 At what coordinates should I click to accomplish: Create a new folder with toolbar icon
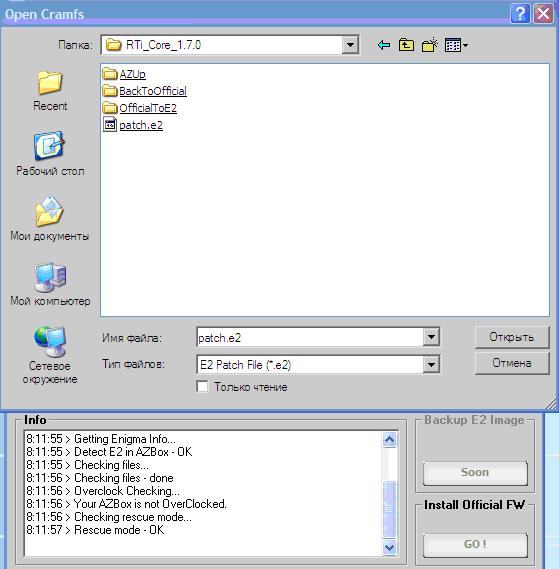coord(430,45)
